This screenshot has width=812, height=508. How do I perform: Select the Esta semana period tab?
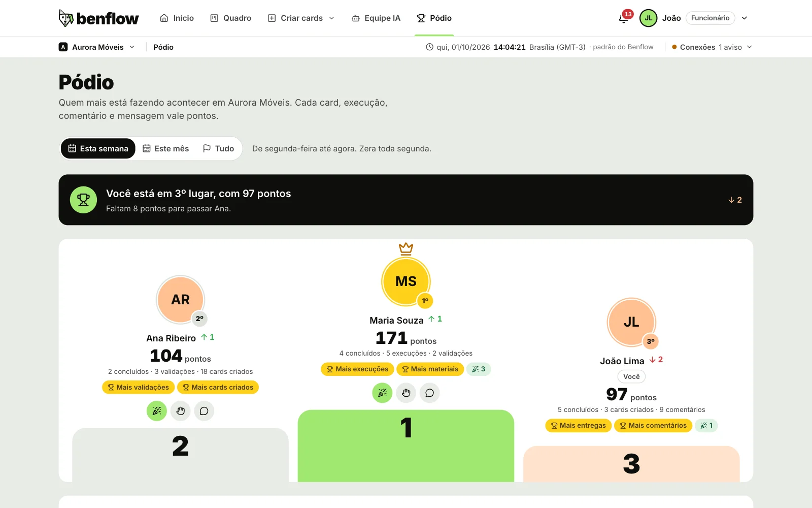98,148
